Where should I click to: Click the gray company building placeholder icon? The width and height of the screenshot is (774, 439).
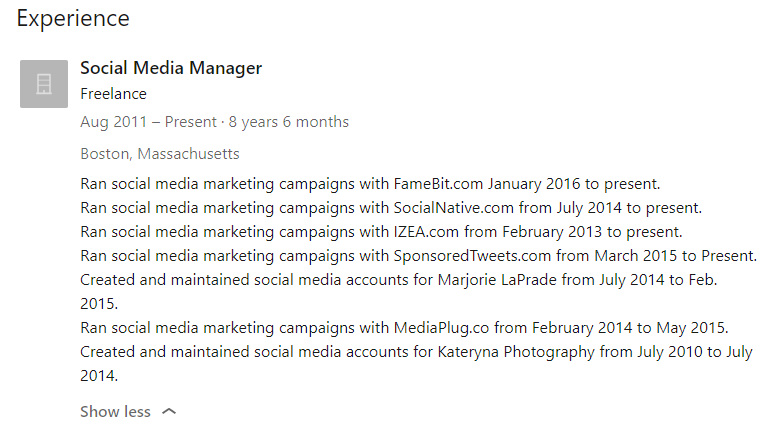pyautogui.click(x=44, y=84)
